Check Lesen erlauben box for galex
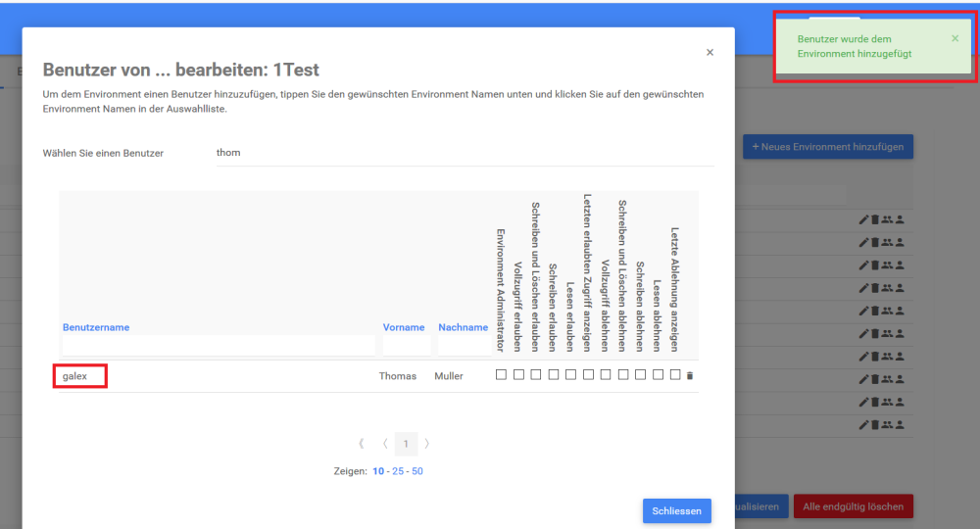The width and height of the screenshot is (980, 529). pyautogui.click(x=570, y=375)
